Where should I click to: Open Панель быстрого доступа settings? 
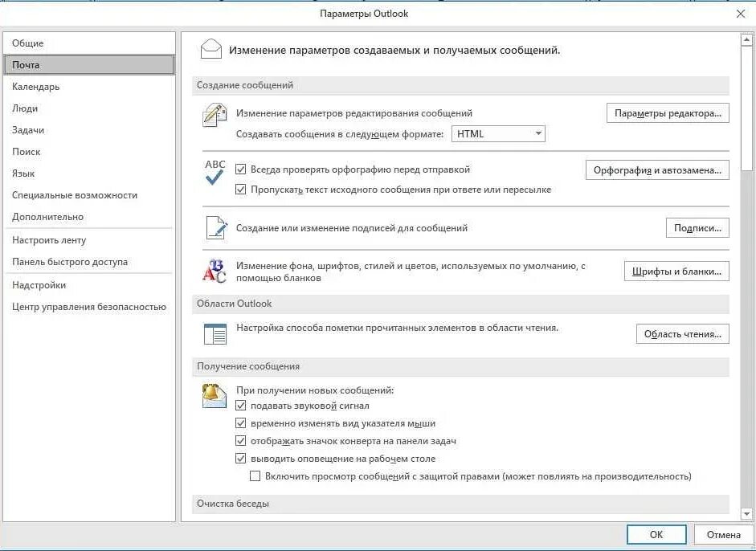[x=88, y=262]
